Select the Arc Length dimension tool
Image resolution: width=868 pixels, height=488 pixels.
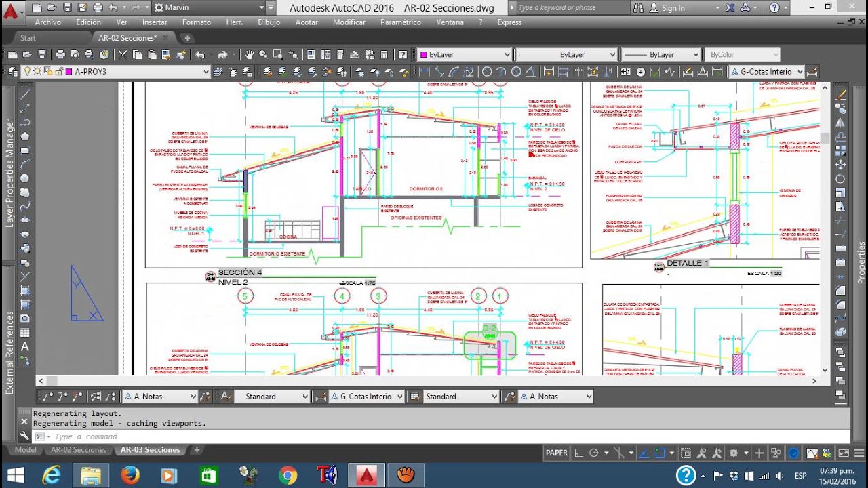click(x=454, y=71)
